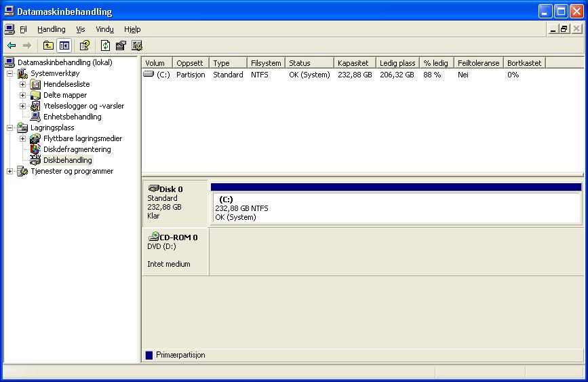
Task: Open Enhetsbehandling in the tree
Action: [x=72, y=117]
